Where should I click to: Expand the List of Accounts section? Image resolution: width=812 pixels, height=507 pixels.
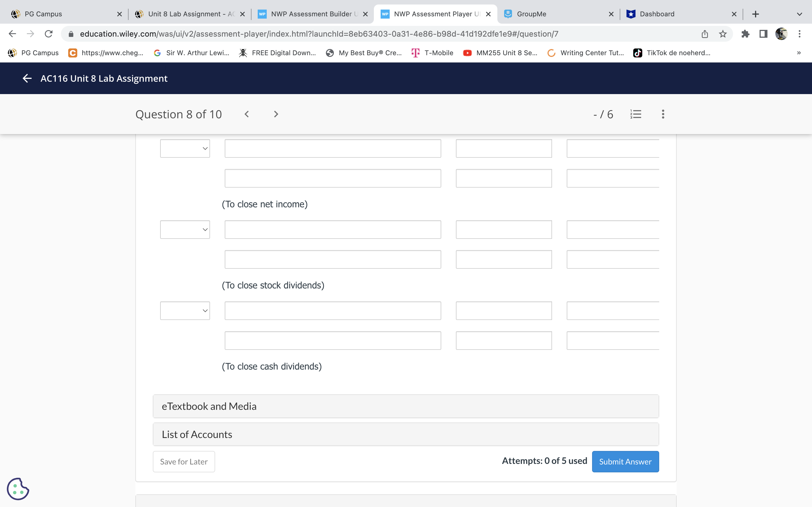(x=406, y=434)
